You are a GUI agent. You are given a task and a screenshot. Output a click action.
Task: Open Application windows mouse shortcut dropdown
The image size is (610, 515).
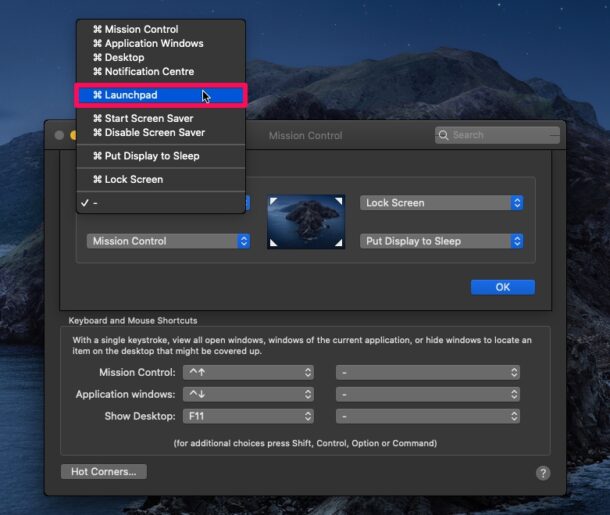pyautogui.click(x=428, y=394)
